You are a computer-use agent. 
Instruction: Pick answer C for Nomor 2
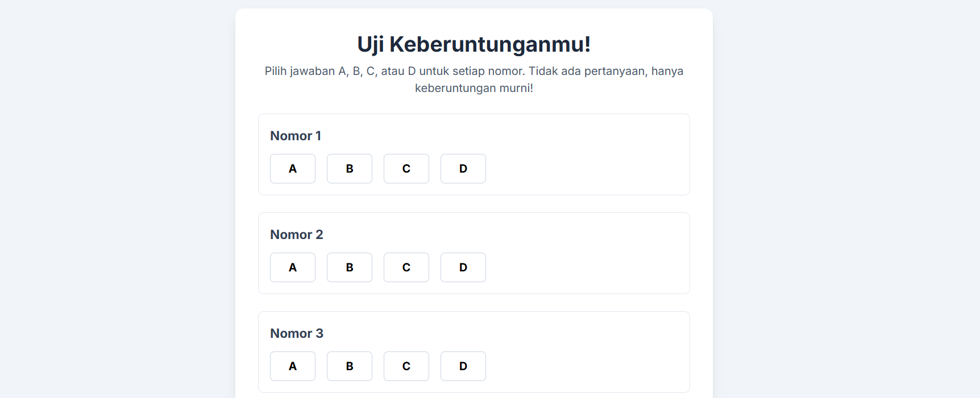(x=406, y=267)
